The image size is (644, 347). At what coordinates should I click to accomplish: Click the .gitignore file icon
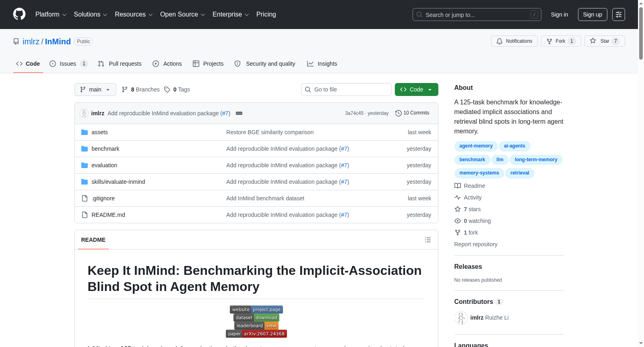[x=85, y=198]
